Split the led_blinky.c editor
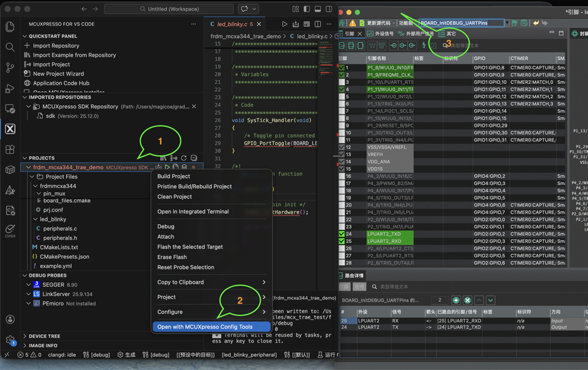588x370 pixels. coord(318,24)
